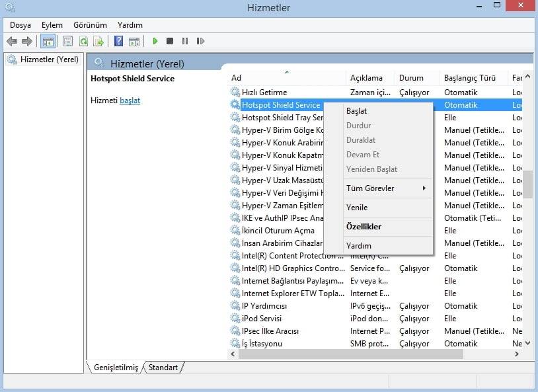Open the Dosya menu

tap(20, 25)
